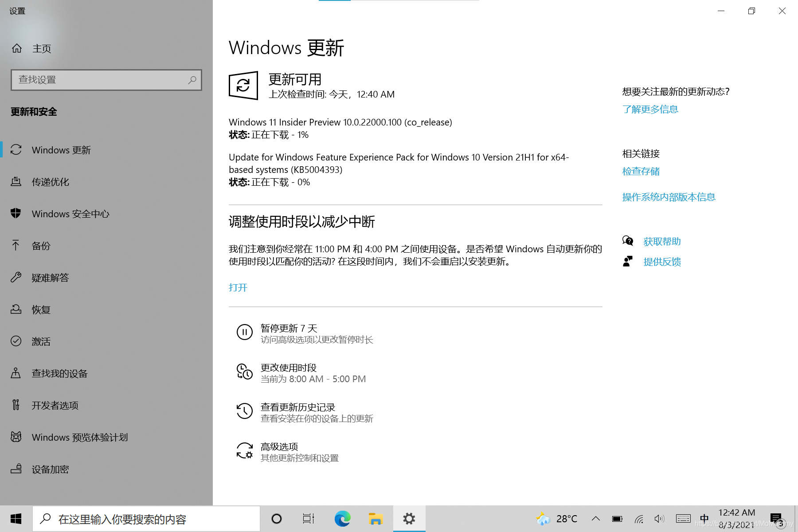This screenshot has height=532, width=798.
Task: Open the 28°C weather widget
Action: [557, 519]
